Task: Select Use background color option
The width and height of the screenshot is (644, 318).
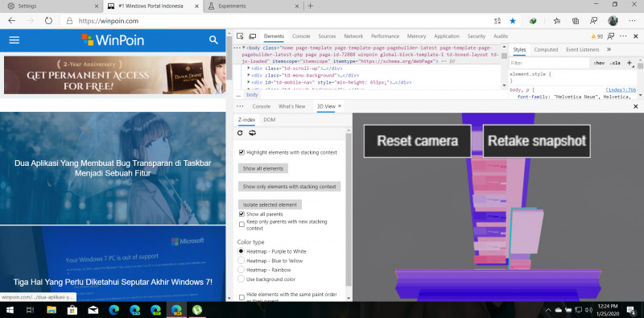Action: [x=241, y=279]
